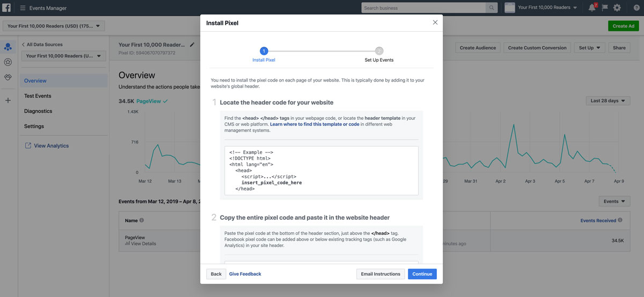Click Create Custom Conversion button

[x=537, y=48]
